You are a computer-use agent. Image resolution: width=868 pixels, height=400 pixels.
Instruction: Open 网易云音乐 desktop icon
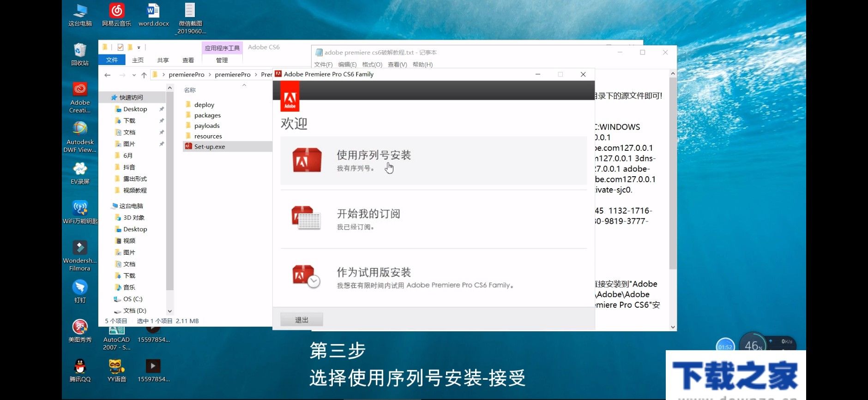(116, 15)
